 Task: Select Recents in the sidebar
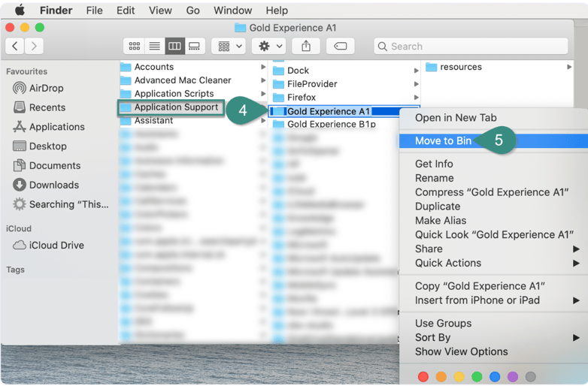tap(39, 107)
